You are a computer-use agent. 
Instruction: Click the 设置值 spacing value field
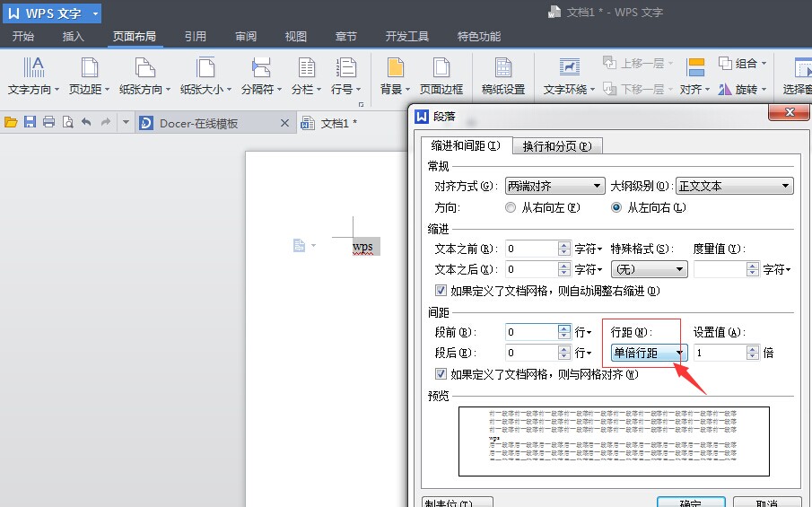[x=720, y=353]
